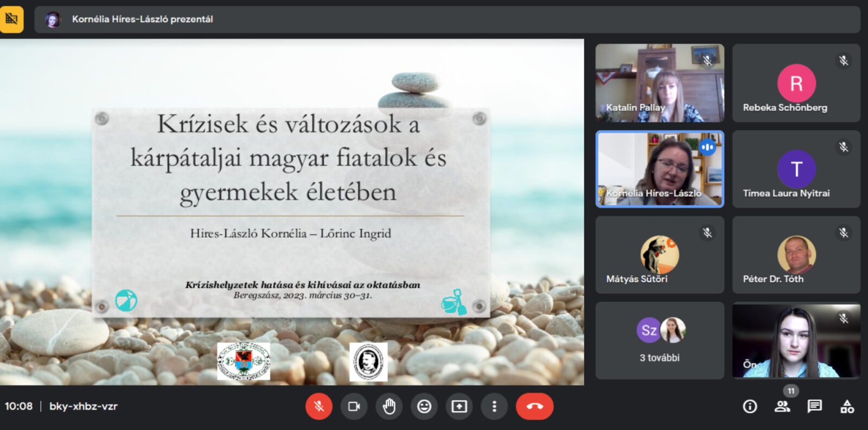This screenshot has width=868, height=430.
Task: Select Kornélia Híres-László's video tile
Action: click(660, 169)
